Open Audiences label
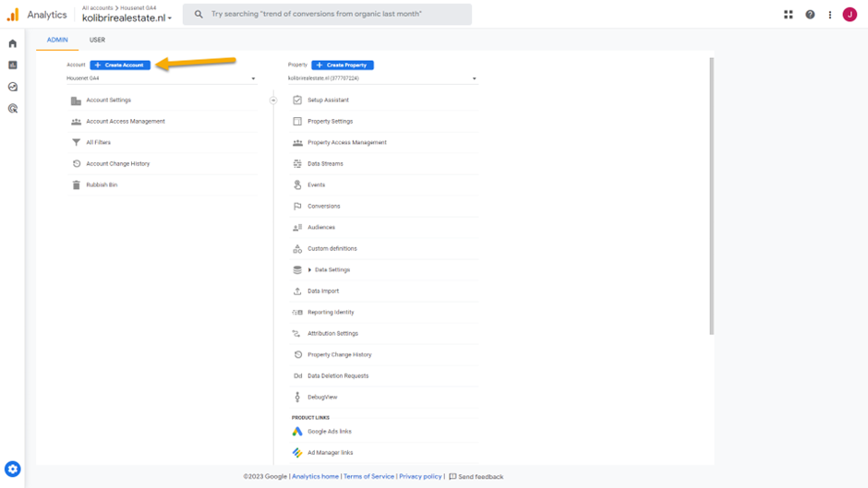The image size is (868, 488). point(321,228)
